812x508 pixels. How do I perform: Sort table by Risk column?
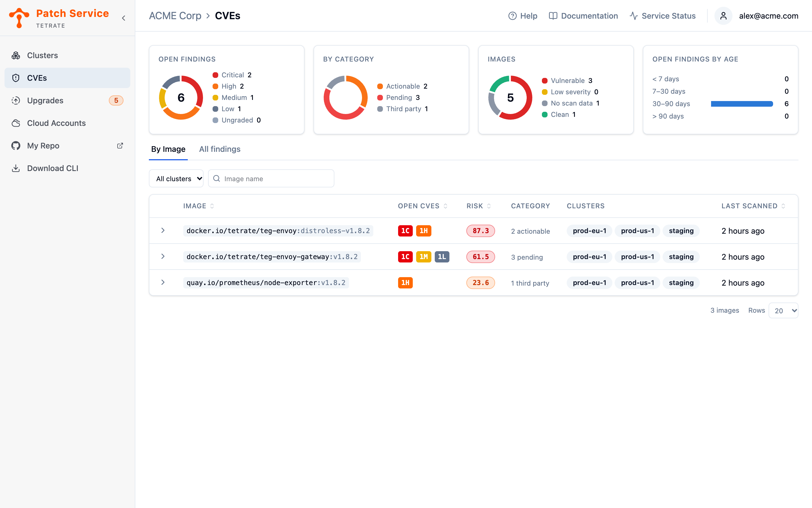point(478,206)
